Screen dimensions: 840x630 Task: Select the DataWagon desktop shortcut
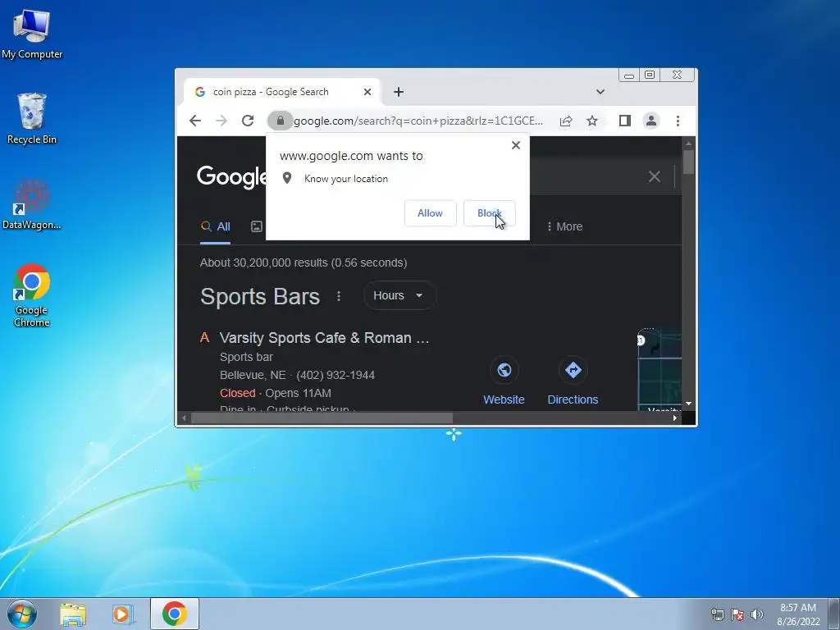pyautogui.click(x=32, y=204)
